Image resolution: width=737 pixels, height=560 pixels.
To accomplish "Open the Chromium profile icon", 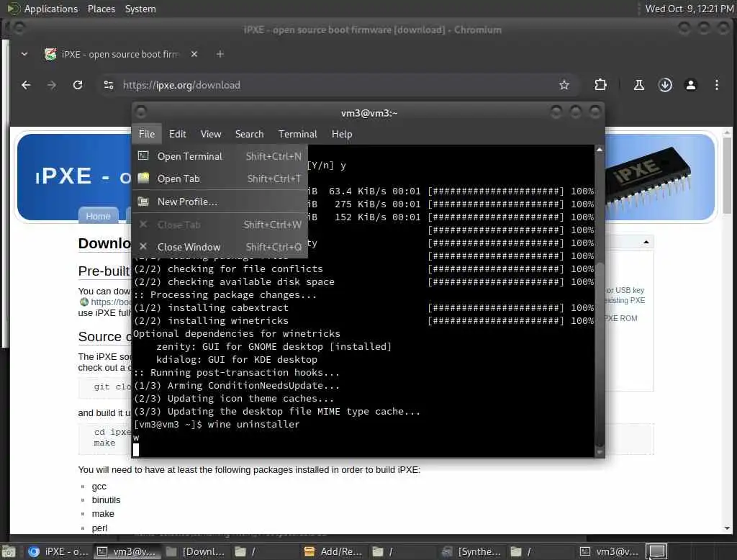I will coord(690,85).
